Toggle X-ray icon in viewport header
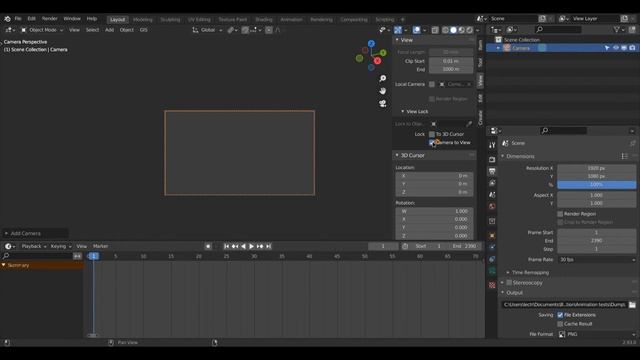Viewport: 640px width, 360px height. click(435, 30)
